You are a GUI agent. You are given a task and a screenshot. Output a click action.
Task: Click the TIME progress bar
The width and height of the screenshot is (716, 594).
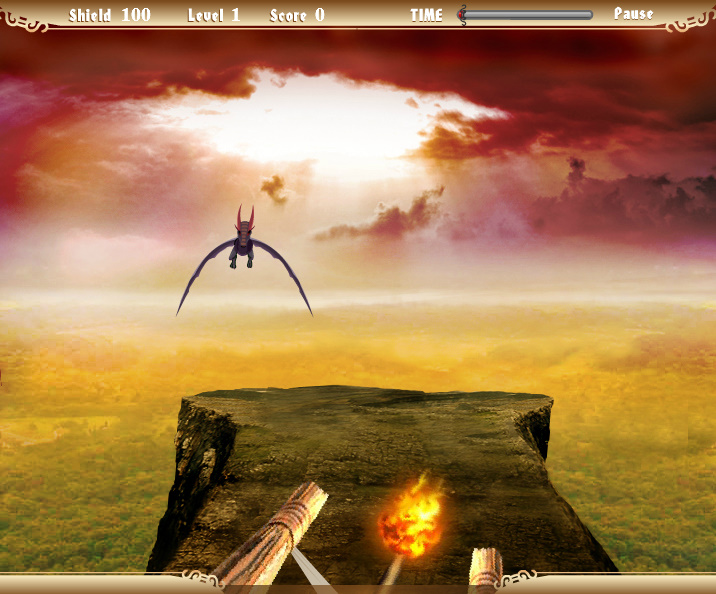pos(525,15)
